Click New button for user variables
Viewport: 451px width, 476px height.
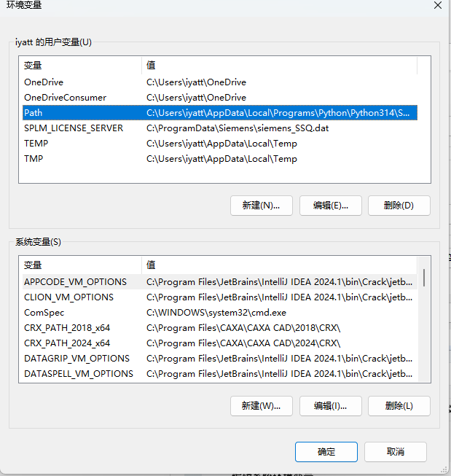tap(261, 206)
